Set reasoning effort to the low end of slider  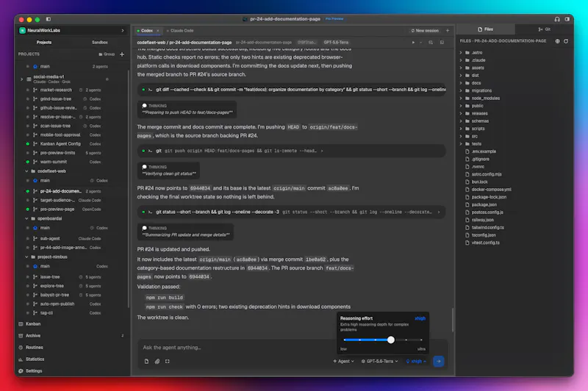point(345,340)
